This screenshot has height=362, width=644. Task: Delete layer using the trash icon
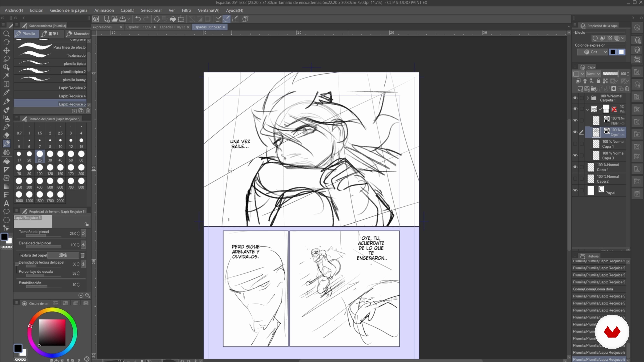pos(627,89)
